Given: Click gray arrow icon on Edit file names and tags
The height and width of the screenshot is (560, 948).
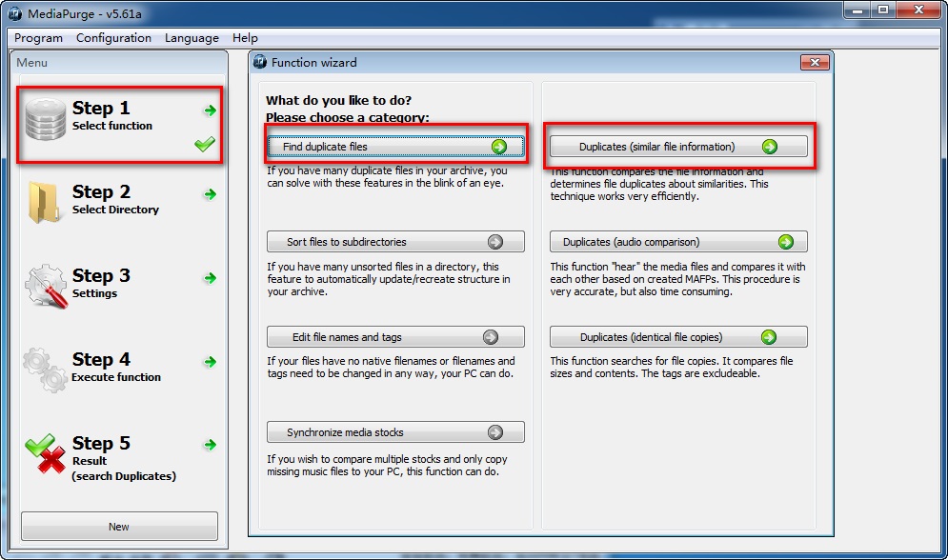Looking at the screenshot, I should (491, 337).
